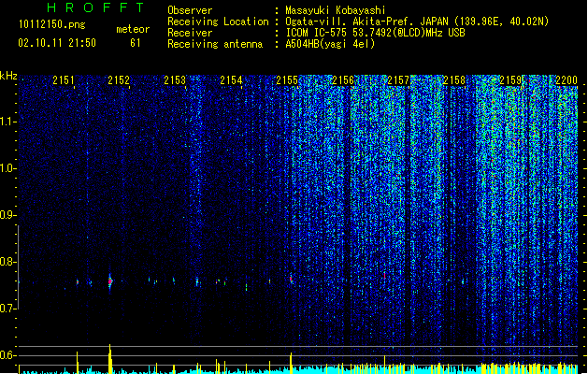
Task: Click the 1.0 kHz axis label
Action: pos(7,168)
